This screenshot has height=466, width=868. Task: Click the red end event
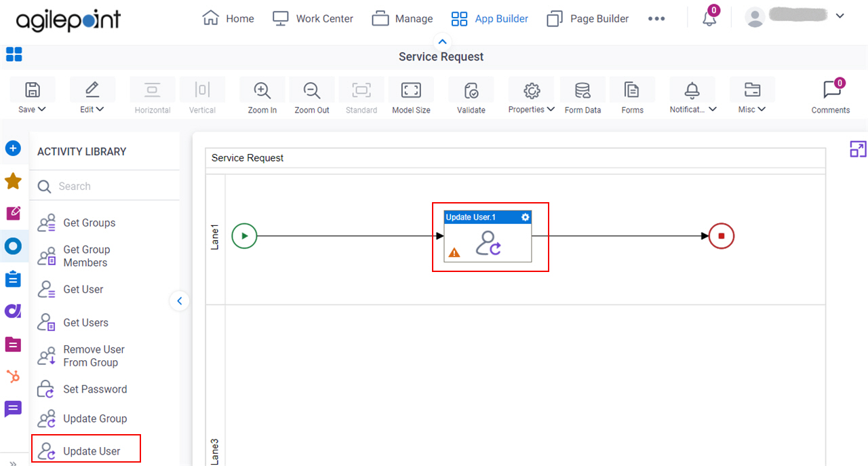[722, 236]
